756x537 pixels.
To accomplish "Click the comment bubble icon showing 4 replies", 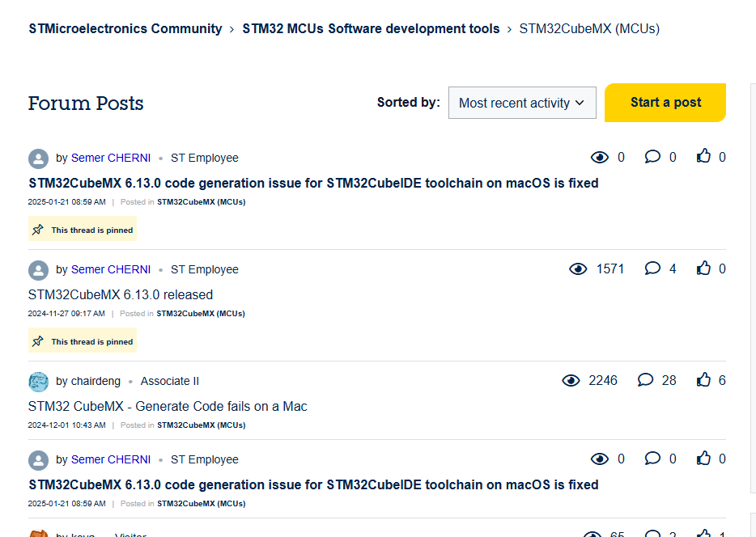I will click(x=652, y=268).
